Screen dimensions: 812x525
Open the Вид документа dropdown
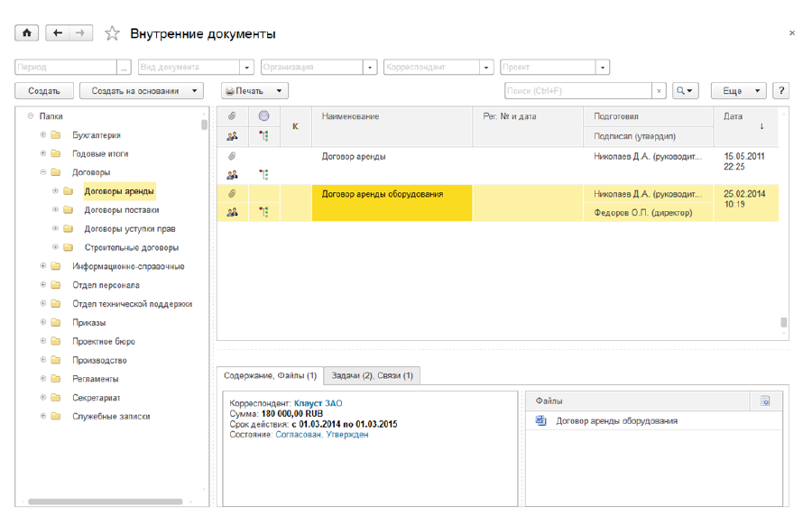click(247, 68)
